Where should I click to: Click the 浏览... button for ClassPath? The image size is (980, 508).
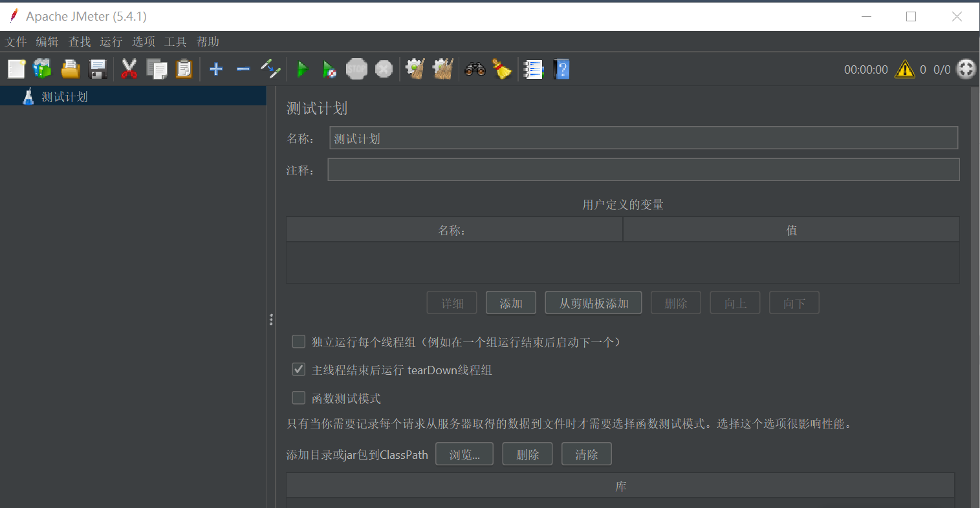pyautogui.click(x=464, y=453)
